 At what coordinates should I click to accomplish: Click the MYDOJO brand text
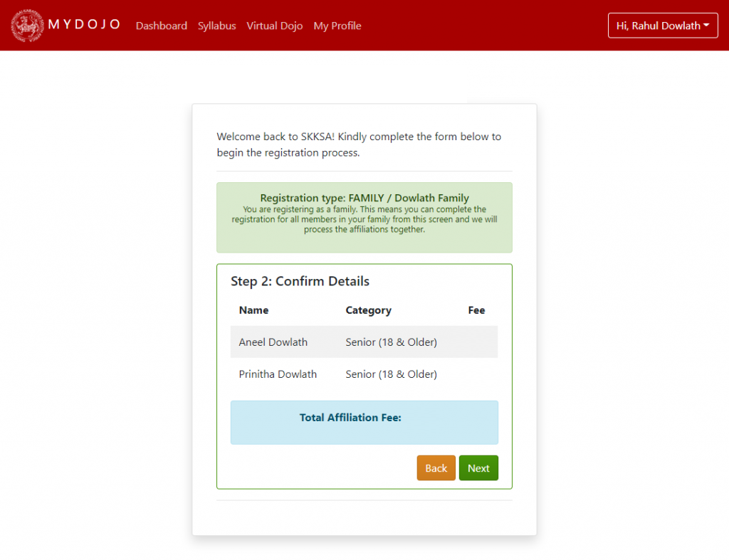tap(84, 25)
